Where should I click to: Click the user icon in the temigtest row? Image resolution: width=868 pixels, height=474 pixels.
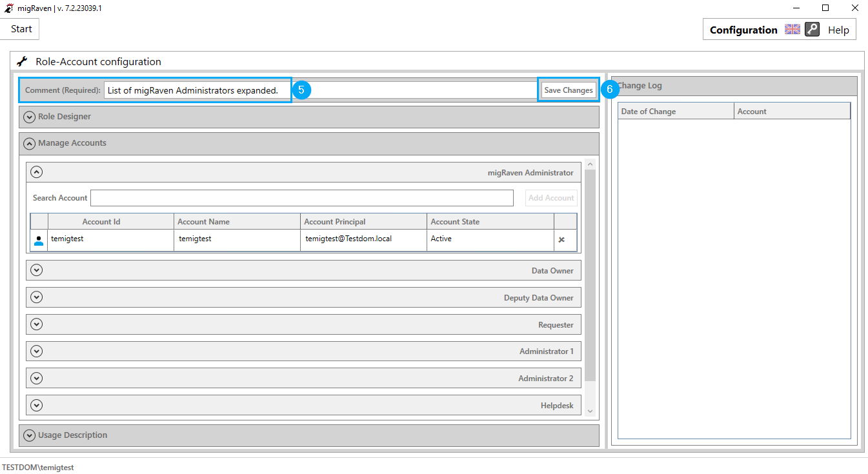pyautogui.click(x=39, y=241)
